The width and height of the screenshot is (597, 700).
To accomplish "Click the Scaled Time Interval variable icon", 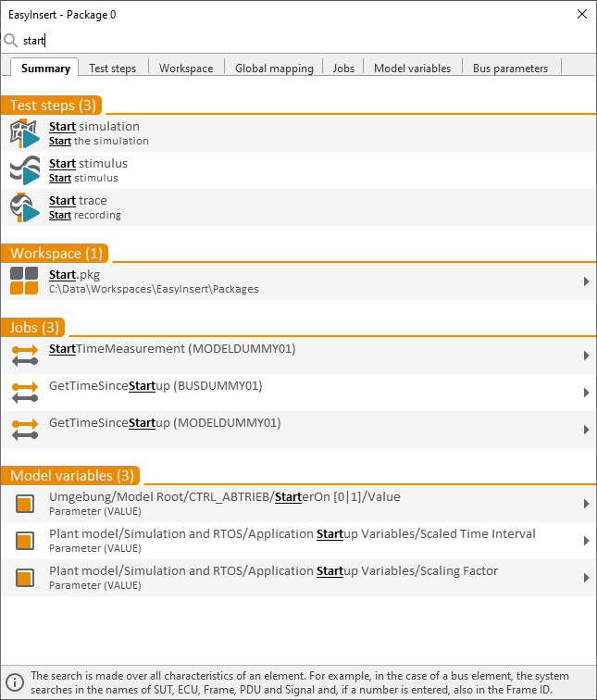I will [x=25, y=541].
